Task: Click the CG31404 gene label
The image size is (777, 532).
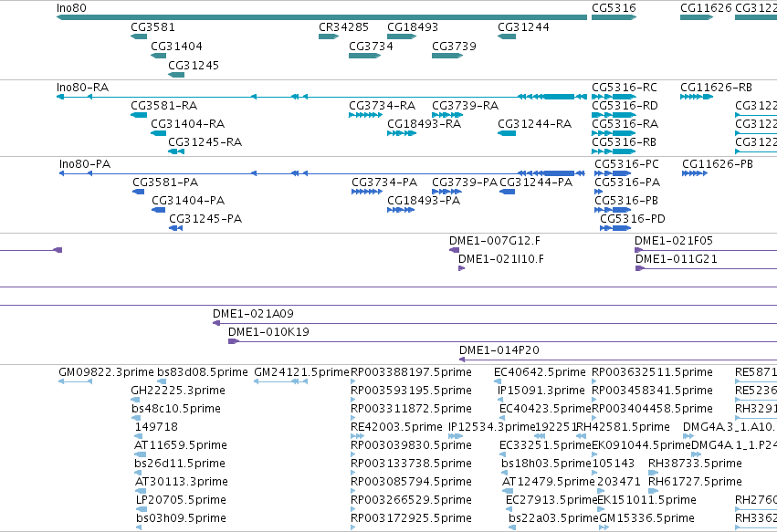Action: tap(176, 47)
